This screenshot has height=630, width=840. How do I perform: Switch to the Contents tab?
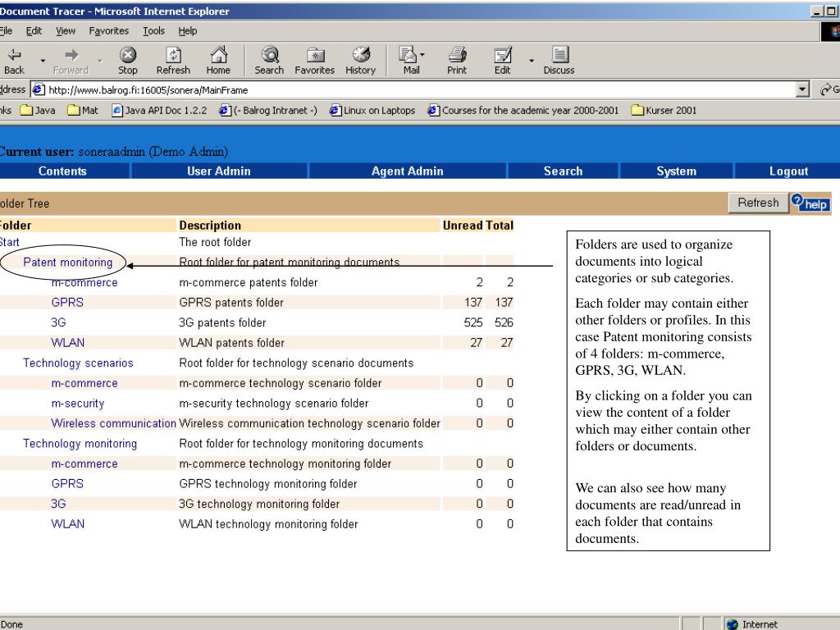coord(62,171)
